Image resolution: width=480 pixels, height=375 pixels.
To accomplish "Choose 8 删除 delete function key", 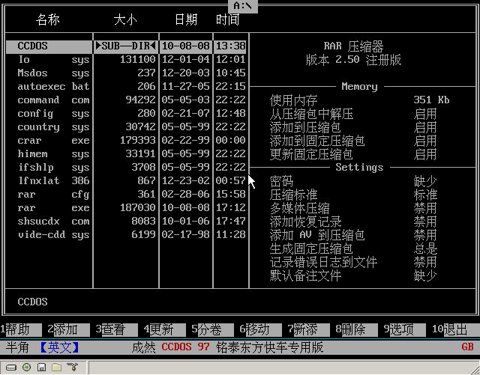I will click(x=356, y=330).
